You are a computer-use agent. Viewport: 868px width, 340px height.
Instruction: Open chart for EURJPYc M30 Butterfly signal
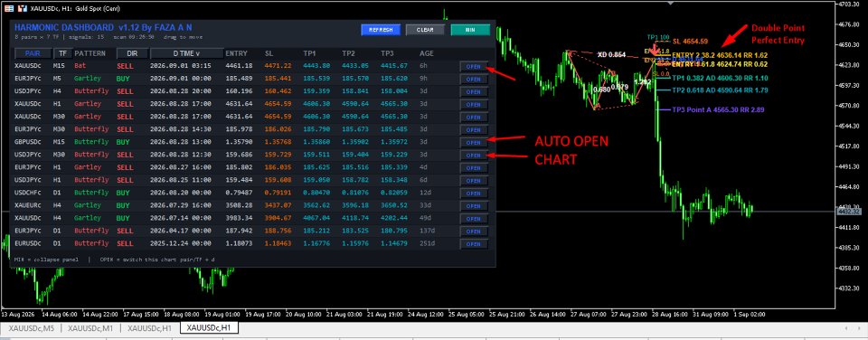point(474,129)
